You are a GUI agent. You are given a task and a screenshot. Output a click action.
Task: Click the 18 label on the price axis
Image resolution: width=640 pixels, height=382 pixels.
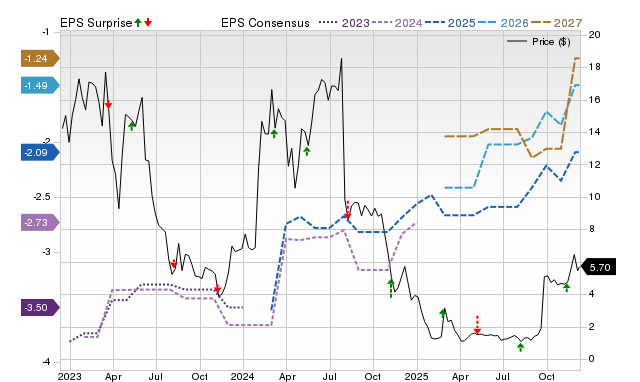[x=595, y=67]
